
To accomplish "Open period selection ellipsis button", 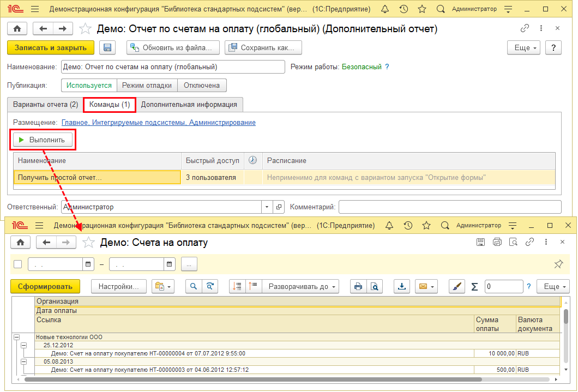I will point(189,264).
